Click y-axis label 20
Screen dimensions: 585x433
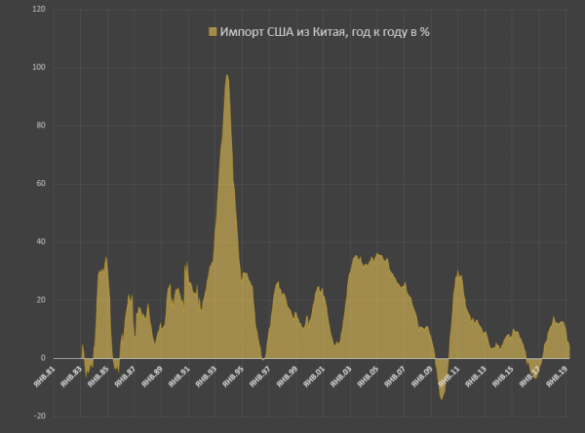tap(41, 300)
